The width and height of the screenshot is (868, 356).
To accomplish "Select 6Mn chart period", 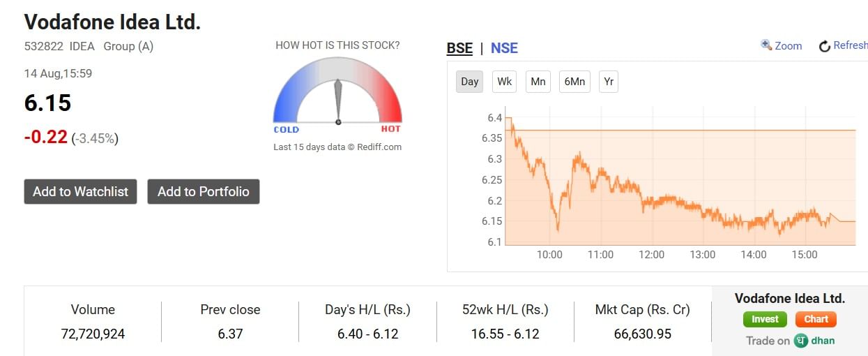I will pyautogui.click(x=574, y=82).
